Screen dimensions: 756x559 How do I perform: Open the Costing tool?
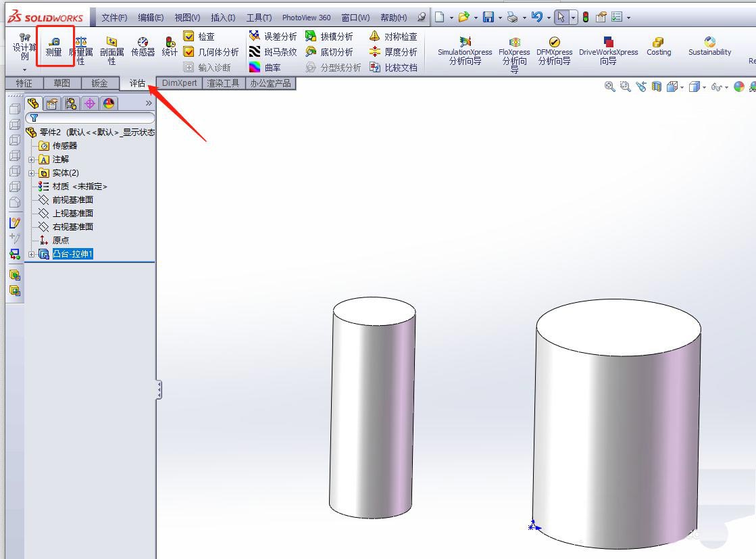pyautogui.click(x=659, y=47)
